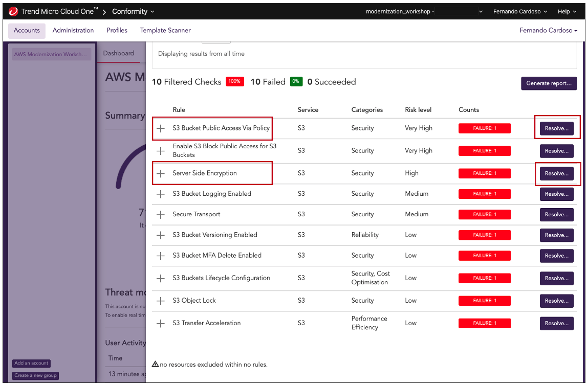Click FAILURE: 1 badge for Secure Transport
Image resolution: width=588 pixels, height=385 pixels.
tap(485, 215)
